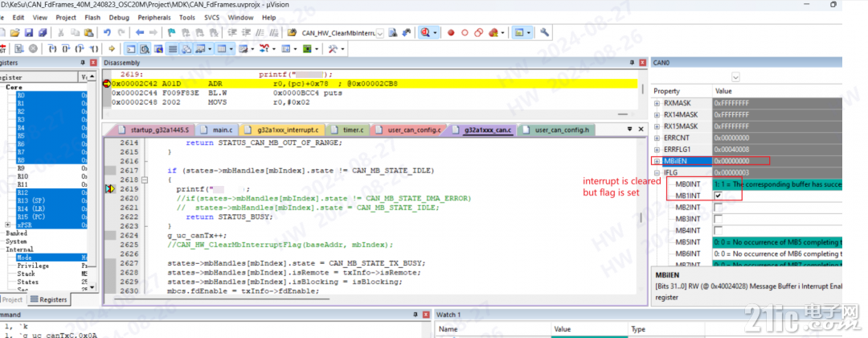The image size is (868, 338).
Task: Click the editor vertical scrollbar thumb
Action: 642,216
